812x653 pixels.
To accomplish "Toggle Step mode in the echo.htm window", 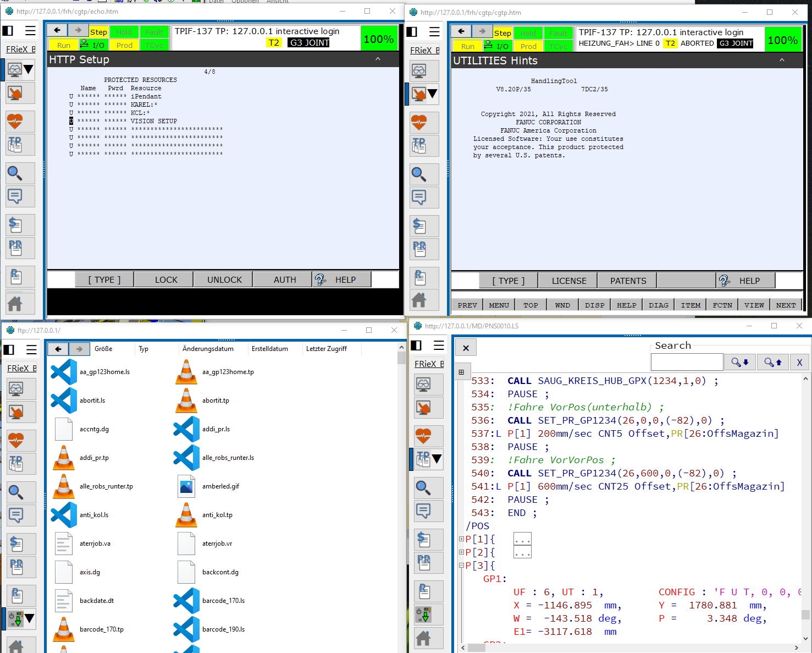I will pos(98,32).
